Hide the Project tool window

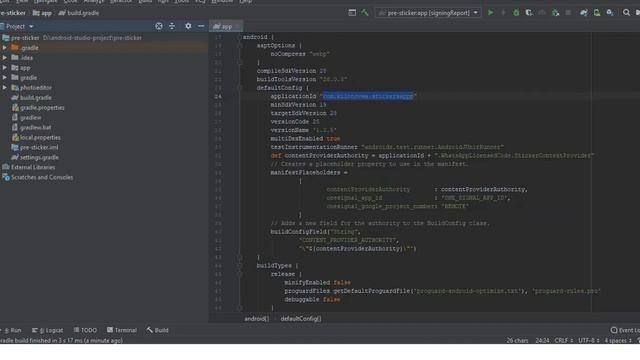pos(201,26)
